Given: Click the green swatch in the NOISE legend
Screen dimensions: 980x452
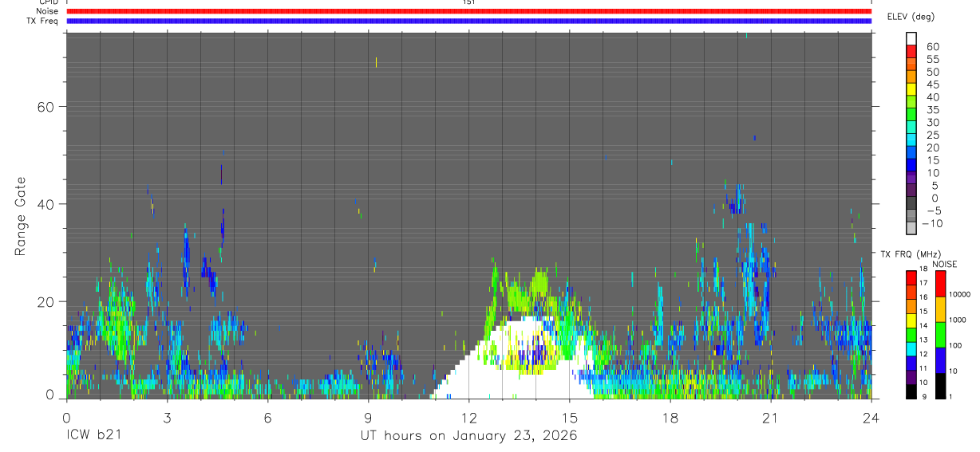Looking at the screenshot, I should [941, 335].
